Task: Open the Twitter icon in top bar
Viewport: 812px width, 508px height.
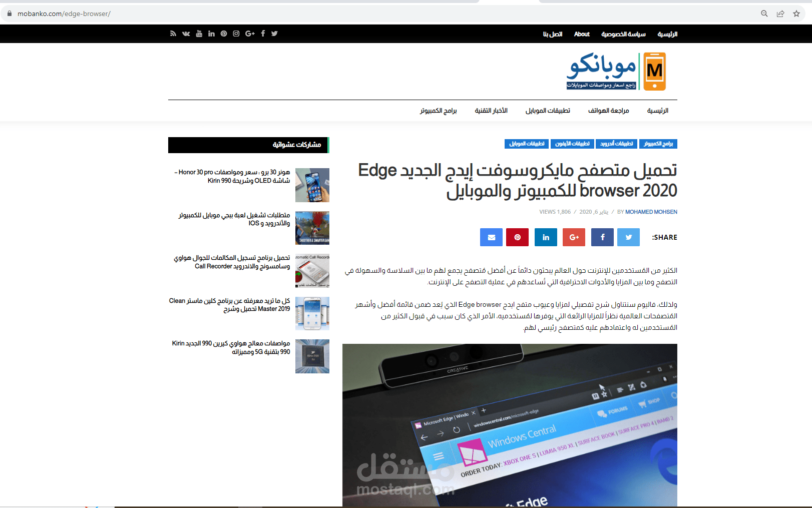Action: (x=274, y=34)
